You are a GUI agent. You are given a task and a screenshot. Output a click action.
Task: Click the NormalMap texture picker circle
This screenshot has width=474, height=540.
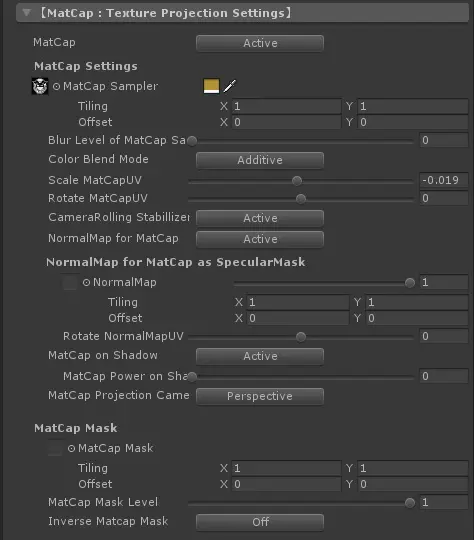[x=86, y=283]
